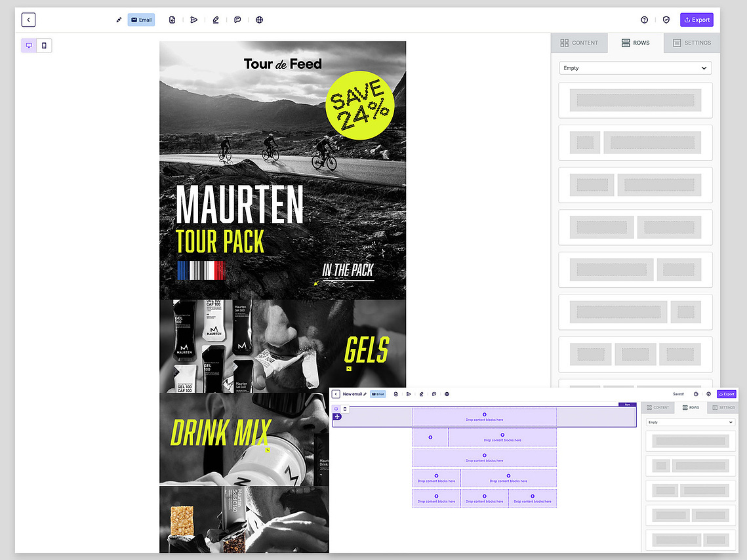Expand the Empty dropdown in main sidebar
747x560 pixels.
(636, 68)
